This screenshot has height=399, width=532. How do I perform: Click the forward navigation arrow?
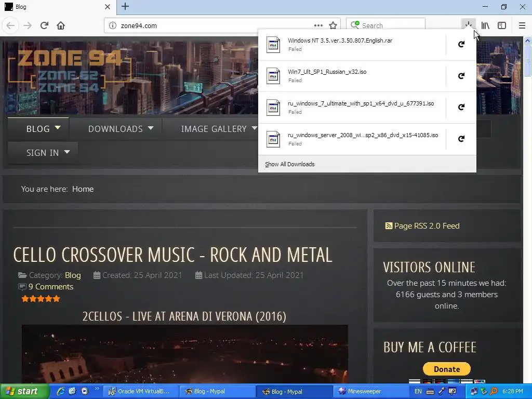pyautogui.click(x=28, y=25)
